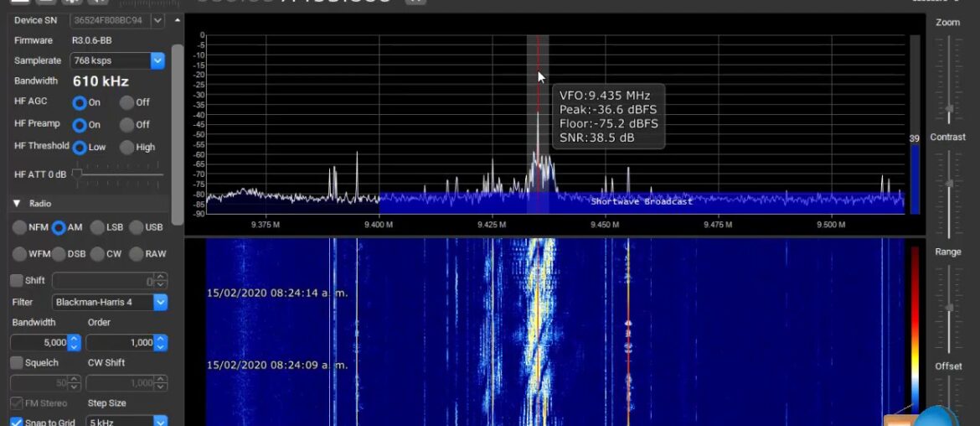This screenshot has height=426, width=980.
Task: Select WFM demodulation mode
Action: tap(20, 254)
